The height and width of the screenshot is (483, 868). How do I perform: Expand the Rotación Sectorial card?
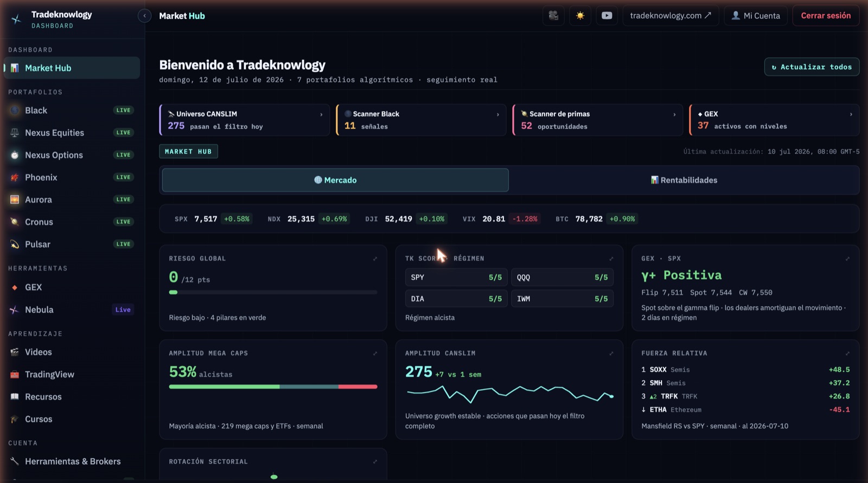pyautogui.click(x=375, y=462)
